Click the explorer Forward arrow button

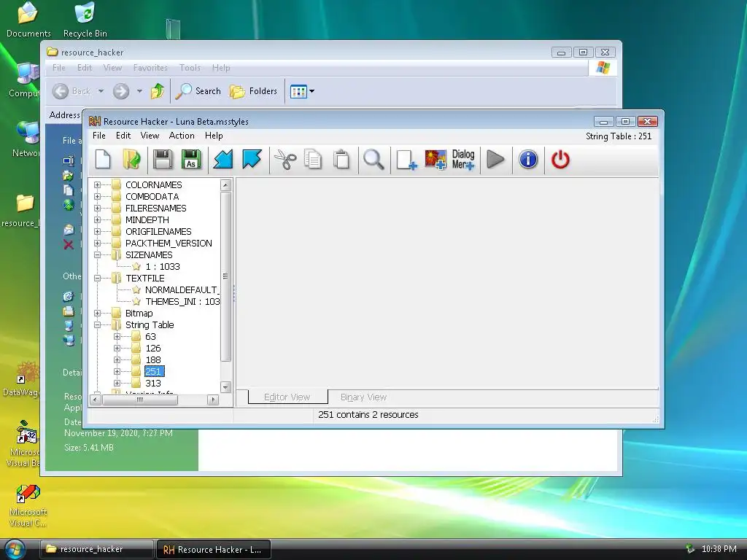(121, 91)
